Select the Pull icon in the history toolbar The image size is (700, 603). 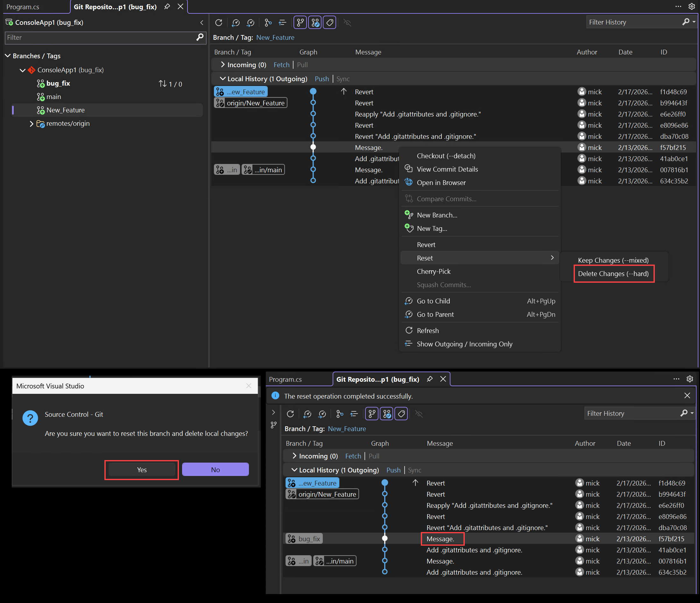click(x=250, y=22)
